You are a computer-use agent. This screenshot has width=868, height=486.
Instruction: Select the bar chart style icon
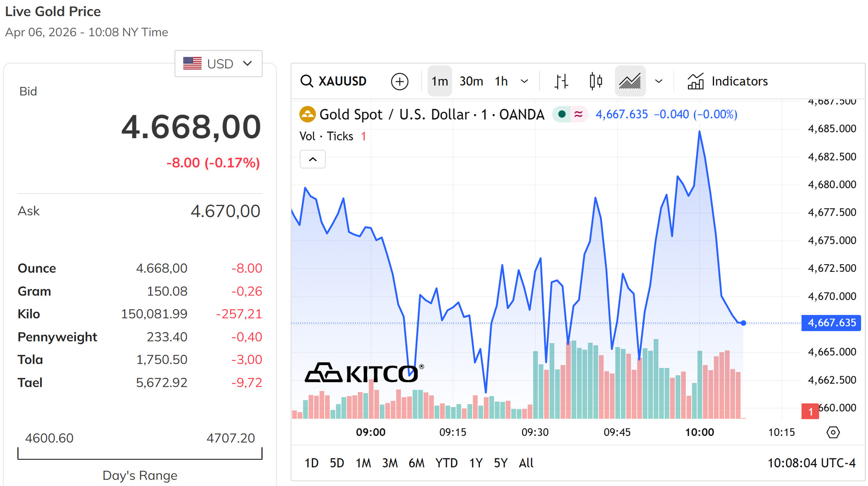point(561,81)
